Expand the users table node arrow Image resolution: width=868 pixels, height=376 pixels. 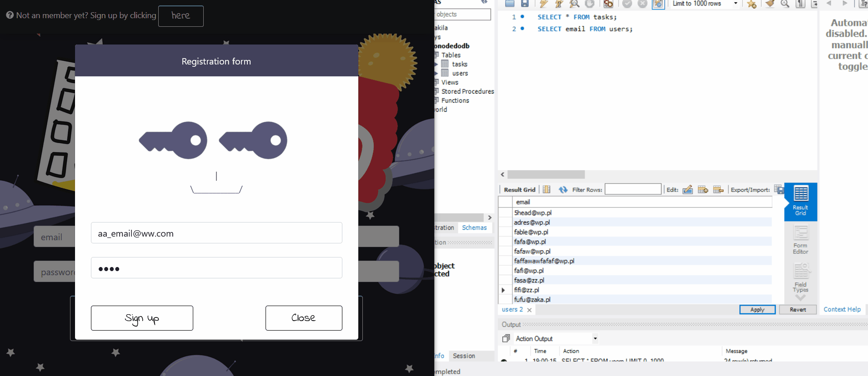pyautogui.click(x=437, y=73)
